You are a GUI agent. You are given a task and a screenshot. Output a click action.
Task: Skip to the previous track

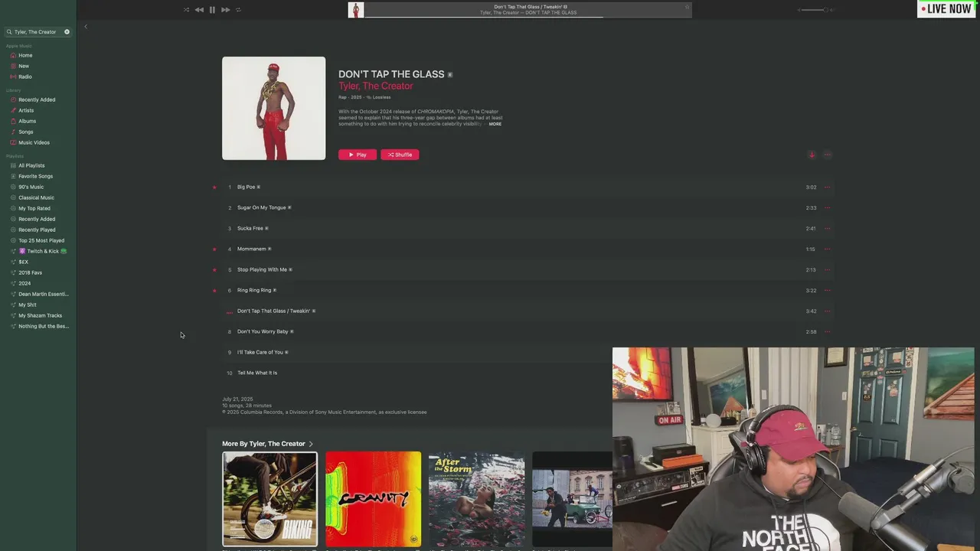coord(199,10)
